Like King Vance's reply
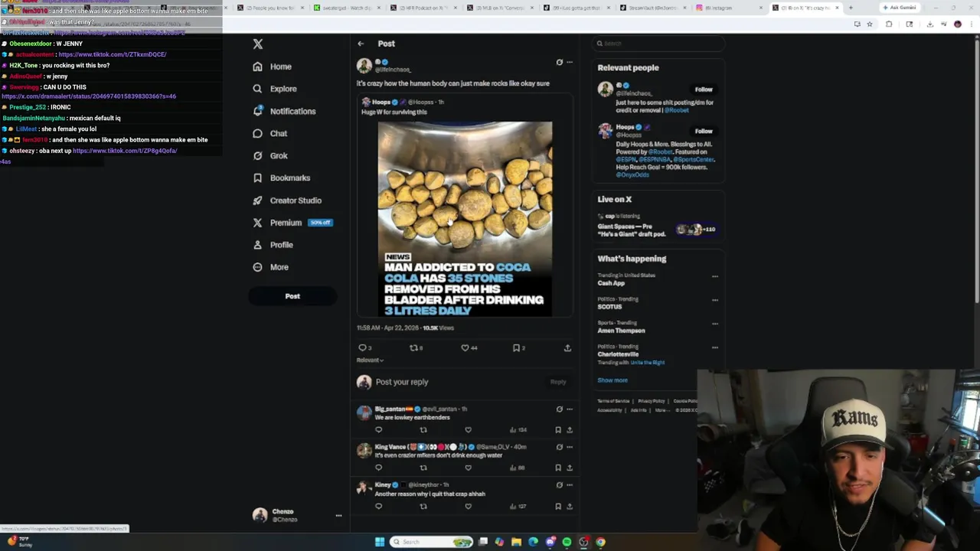 tap(468, 468)
